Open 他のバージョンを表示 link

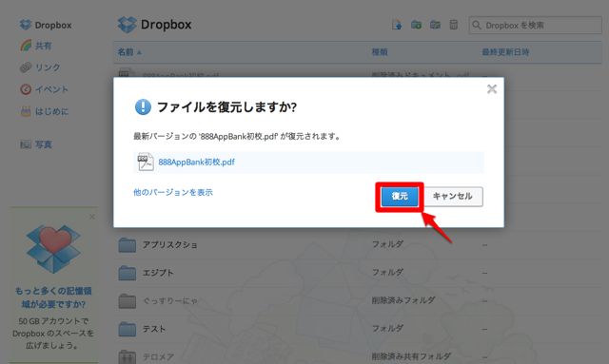pyautogui.click(x=173, y=192)
